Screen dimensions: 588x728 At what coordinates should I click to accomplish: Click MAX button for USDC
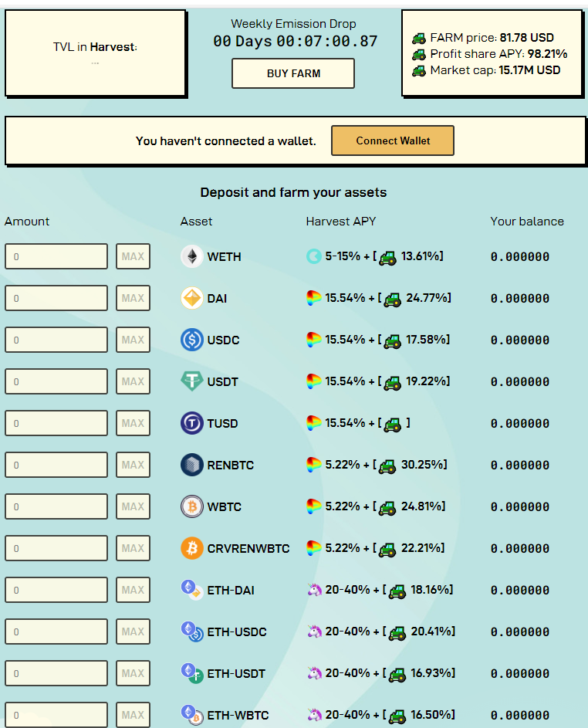133,340
